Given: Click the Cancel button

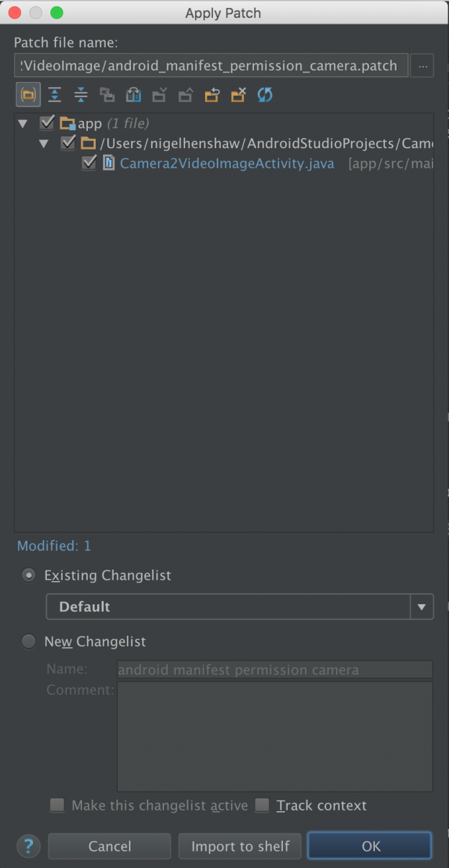Looking at the screenshot, I should 109,846.
